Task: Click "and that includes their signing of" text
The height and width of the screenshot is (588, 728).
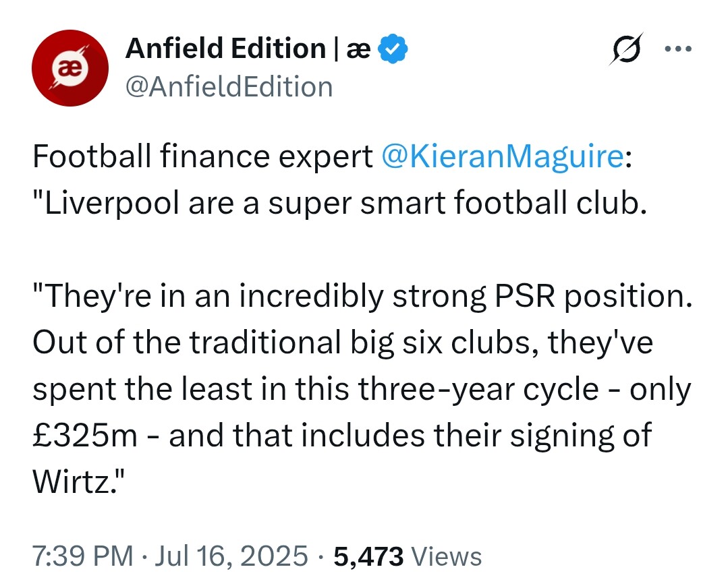Action: [410, 435]
